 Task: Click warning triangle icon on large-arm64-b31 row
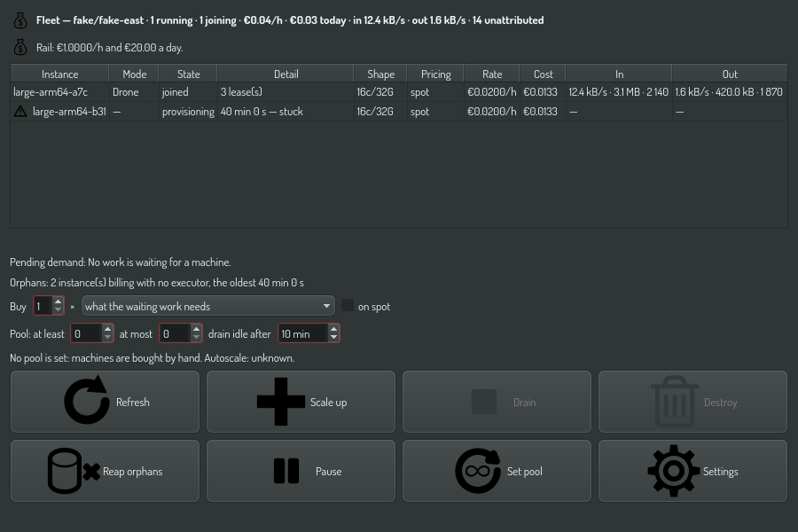click(20, 111)
